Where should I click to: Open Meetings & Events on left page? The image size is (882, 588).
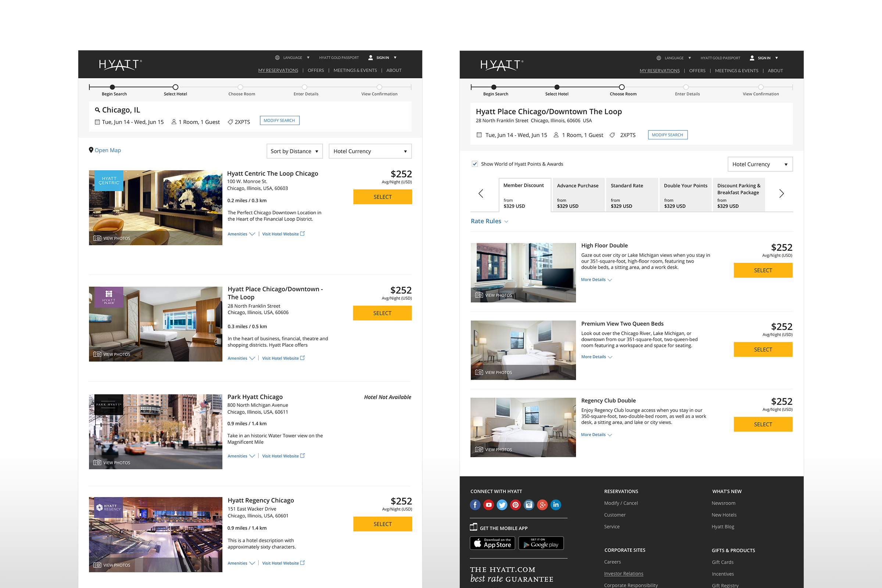[x=355, y=71]
